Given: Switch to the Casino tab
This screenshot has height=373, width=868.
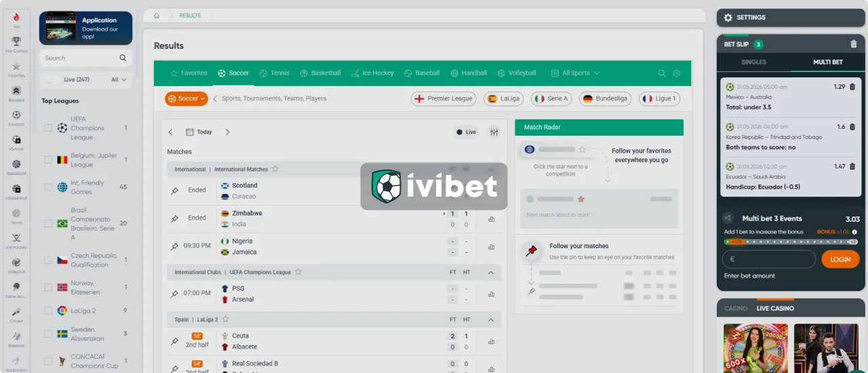Looking at the screenshot, I should coord(736,309).
